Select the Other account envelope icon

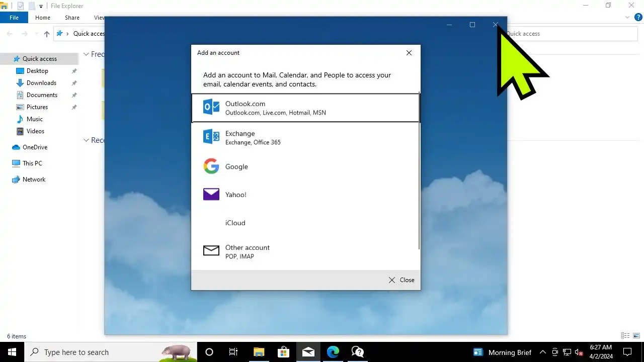click(211, 250)
